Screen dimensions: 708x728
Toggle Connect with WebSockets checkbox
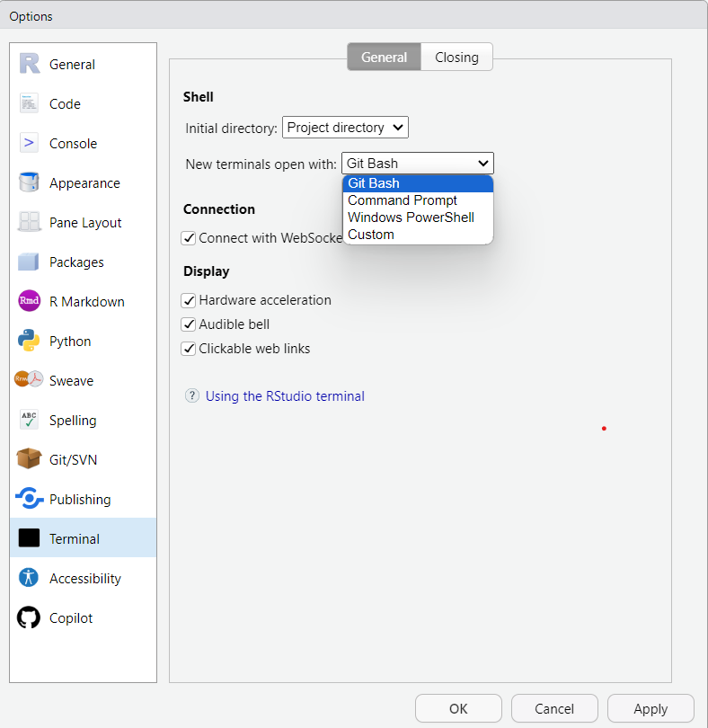click(x=188, y=238)
